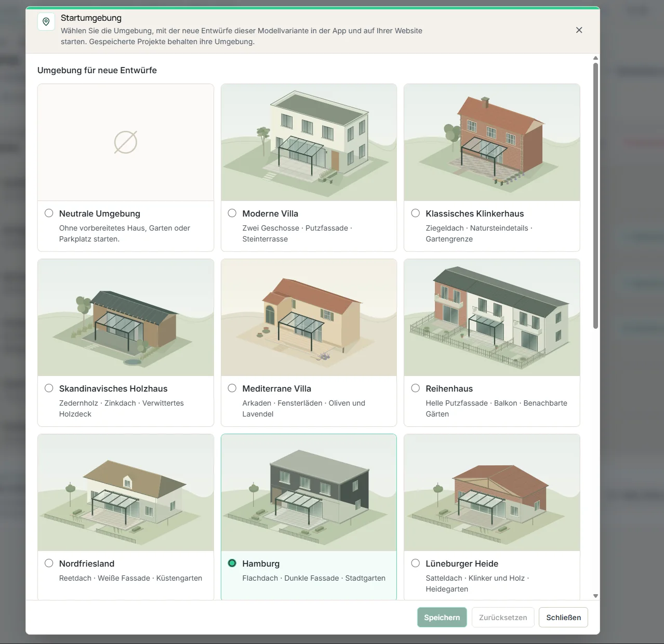Click the selected Hamburg radio button
This screenshot has width=664, height=644.
point(232,563)
